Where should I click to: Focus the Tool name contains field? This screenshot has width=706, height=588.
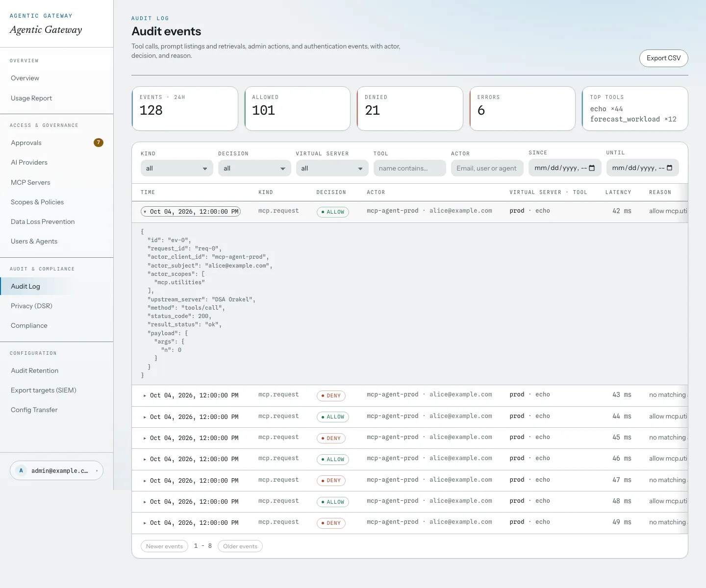tap(409, 168)
